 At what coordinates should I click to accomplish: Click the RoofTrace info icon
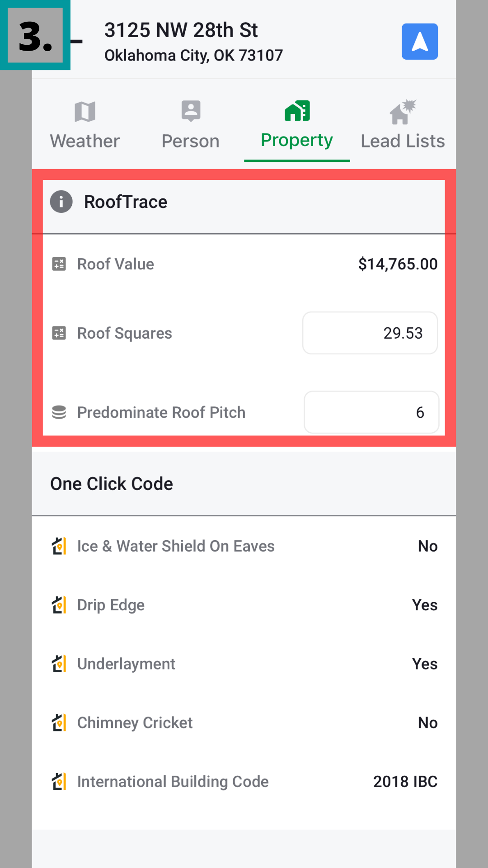[61, 202]
